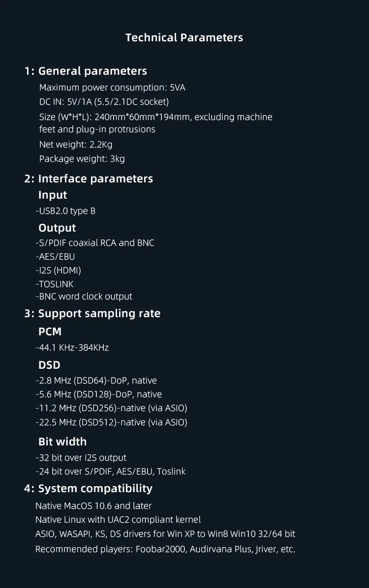Click the Recommended players line

(x=165, y=549)
